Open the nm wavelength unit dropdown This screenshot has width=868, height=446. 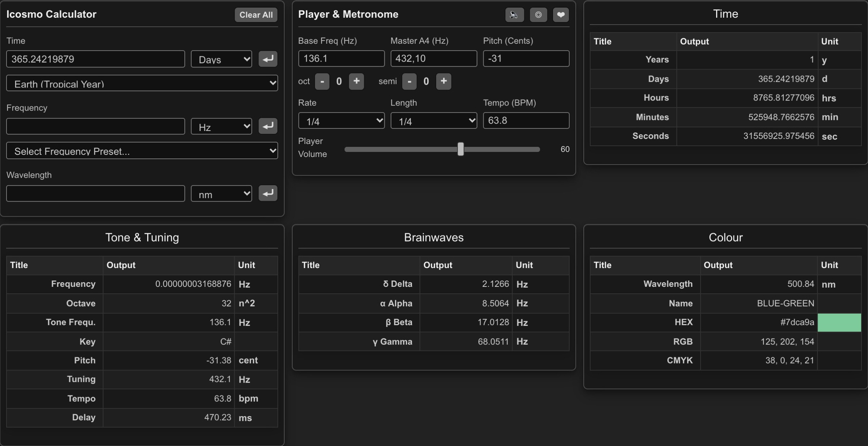pyautogui.click(x=221, y=194)
